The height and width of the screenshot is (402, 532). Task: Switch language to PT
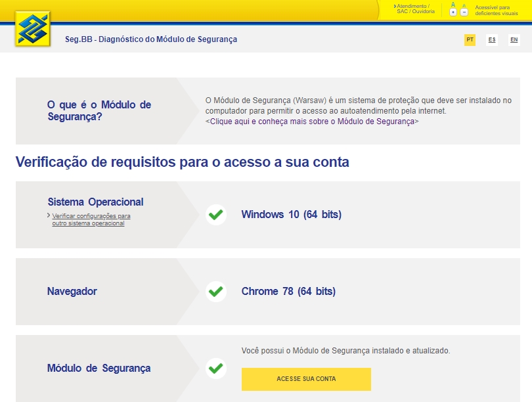coord(470,39)
